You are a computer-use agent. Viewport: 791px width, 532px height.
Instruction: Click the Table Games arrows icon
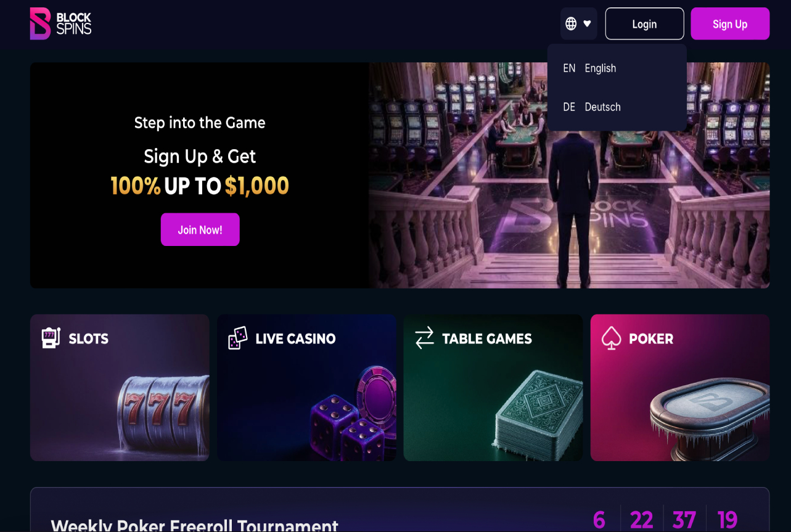click(424, 338)
